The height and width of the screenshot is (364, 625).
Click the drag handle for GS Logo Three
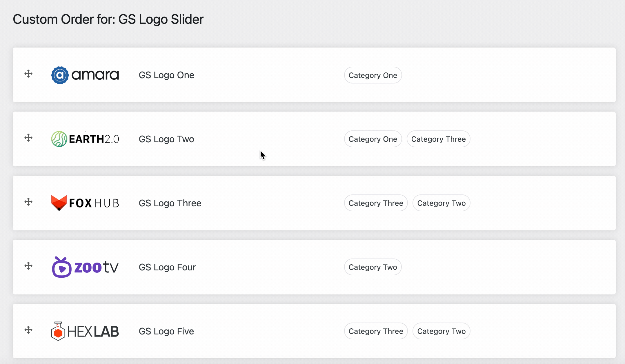(28, 203)
